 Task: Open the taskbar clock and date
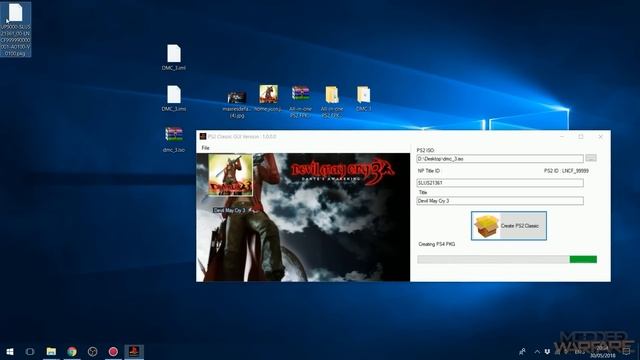(x=602, y=352)
